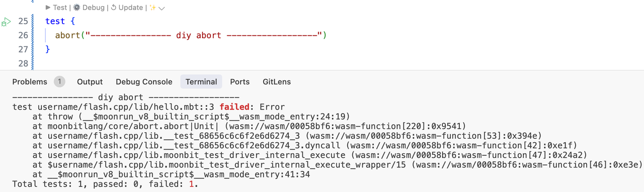
Task: Open the GitLens panel tab
Action: (277, 81)
